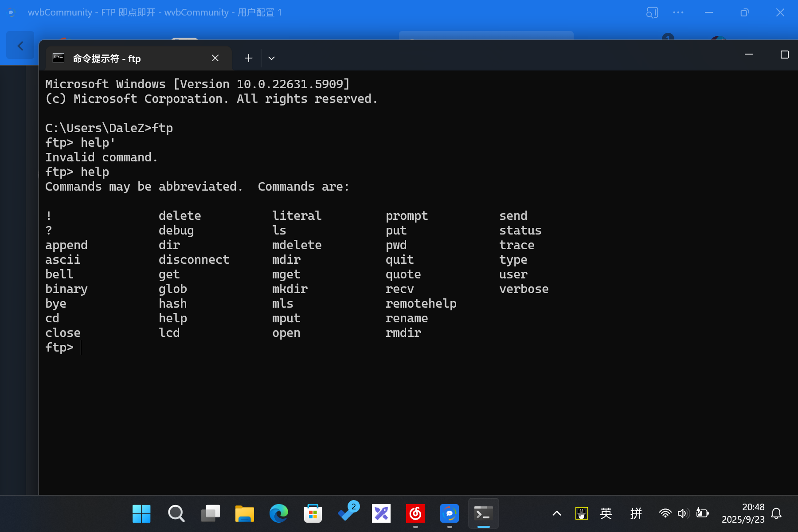Open the volume control in system tray
Screen dimensions: 798x532
point(683,513)
